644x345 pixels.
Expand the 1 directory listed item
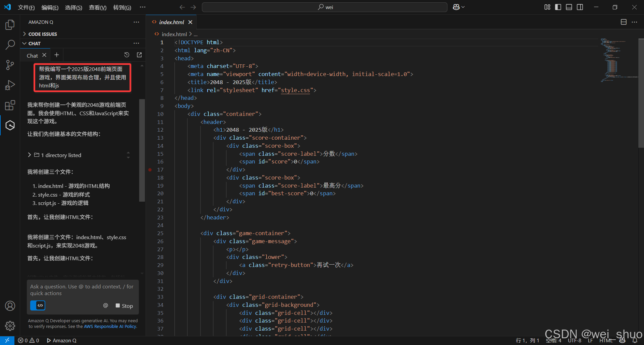point(57,155)
